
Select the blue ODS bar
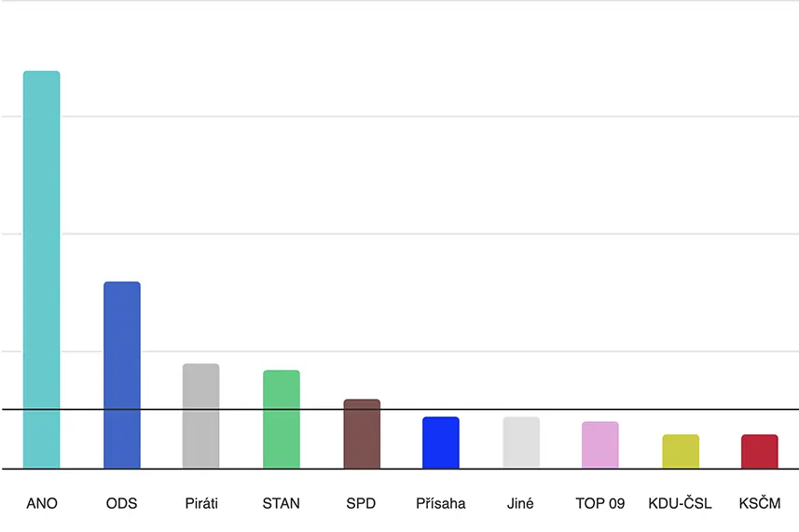point(122,375)
